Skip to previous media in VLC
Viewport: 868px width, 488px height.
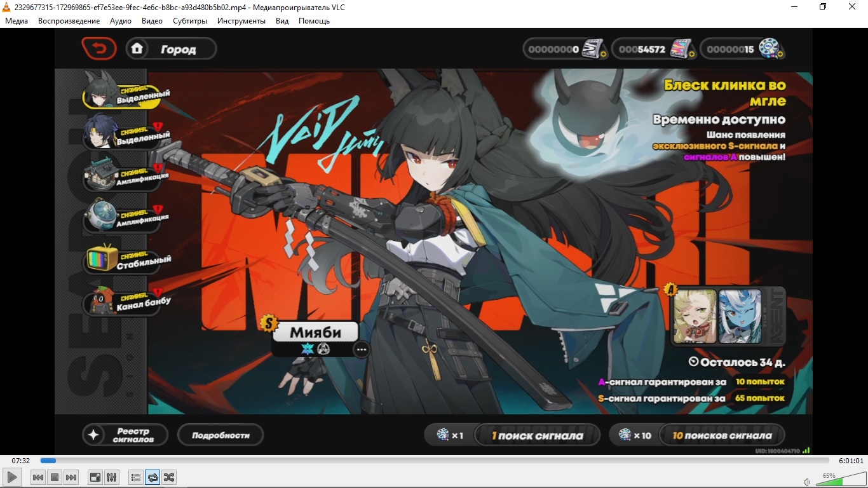click(x=38, y=477)
